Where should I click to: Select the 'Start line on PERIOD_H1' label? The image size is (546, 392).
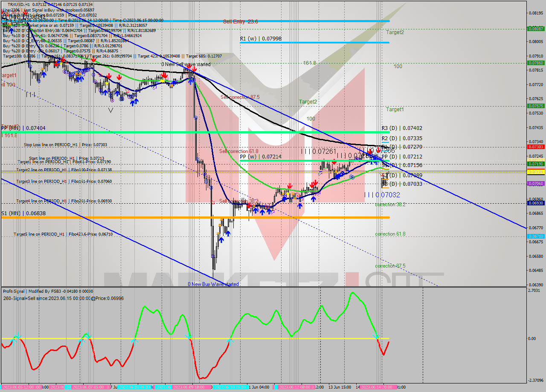pyautogui.click(x=67, y=158)
